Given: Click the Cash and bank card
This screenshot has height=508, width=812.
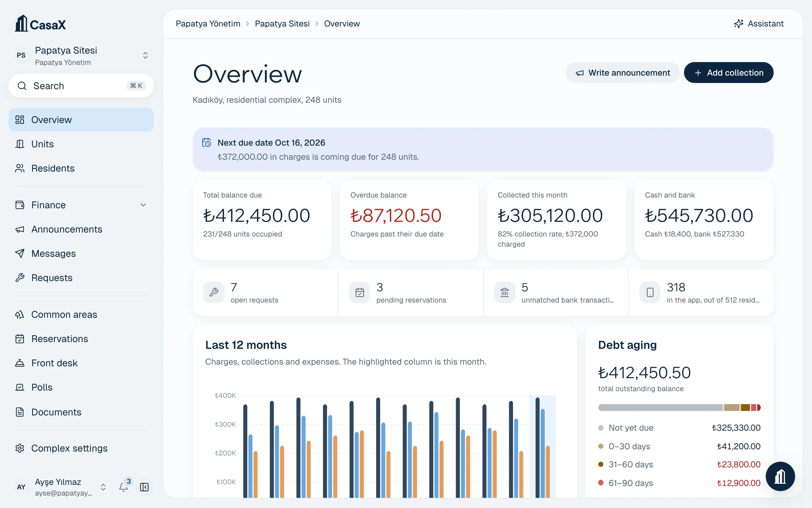Looking at the screenshot, I should tap(704, 220).
